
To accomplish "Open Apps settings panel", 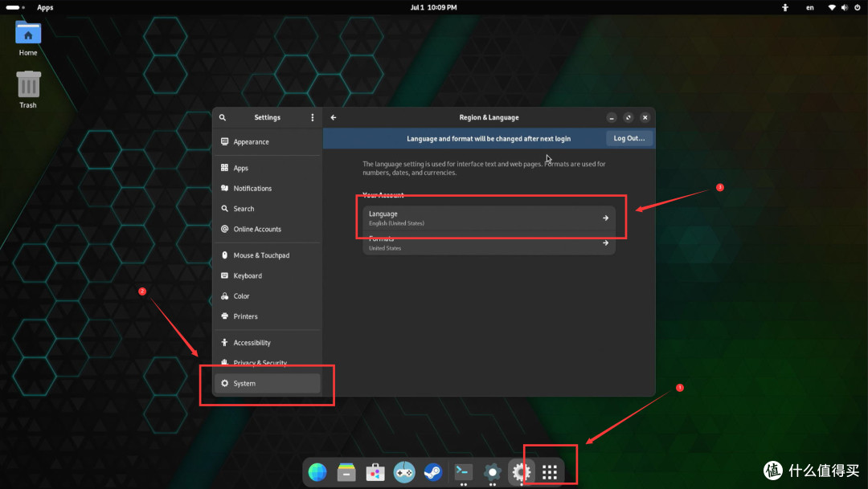I will pos(268,168).
